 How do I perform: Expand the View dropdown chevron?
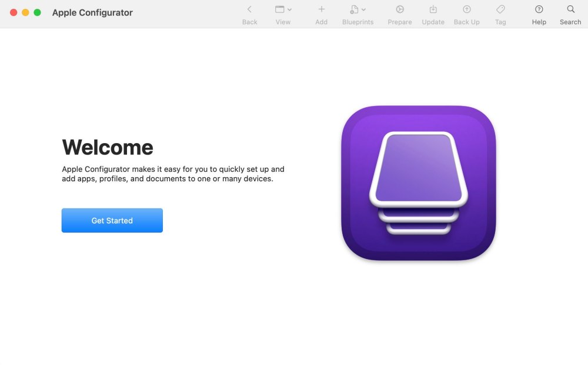289,10
